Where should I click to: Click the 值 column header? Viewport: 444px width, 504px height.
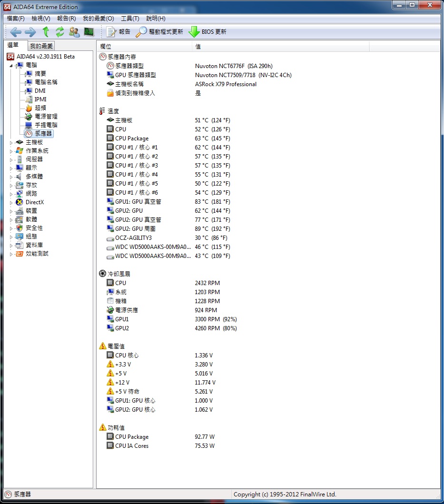click(x=281, y=47)
